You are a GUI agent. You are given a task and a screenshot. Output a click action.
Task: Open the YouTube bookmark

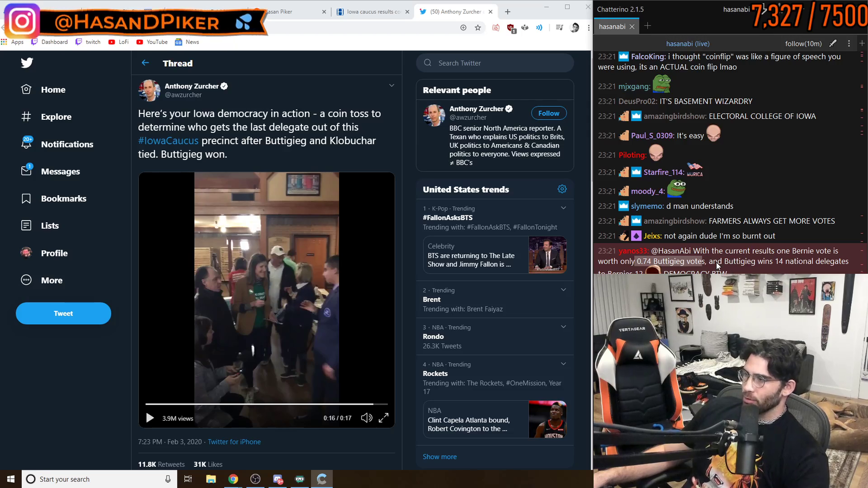point(152,42)
